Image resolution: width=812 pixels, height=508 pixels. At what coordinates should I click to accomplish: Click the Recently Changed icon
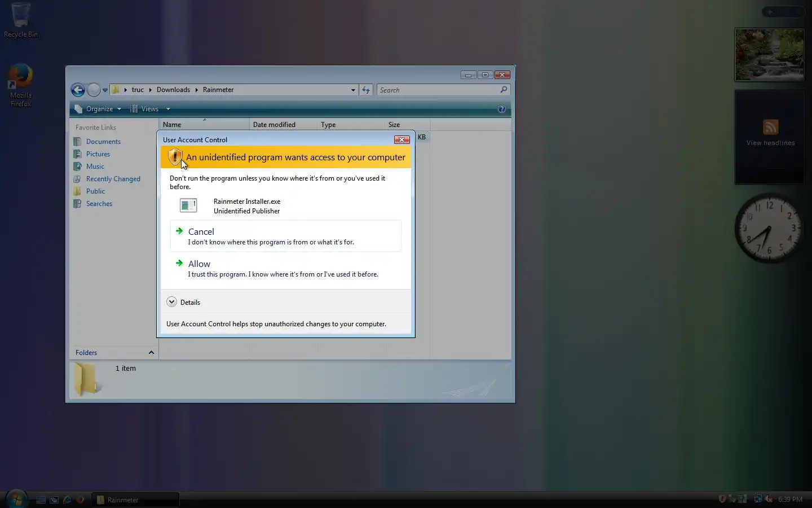pyautogui.click(x=78, y=178)
